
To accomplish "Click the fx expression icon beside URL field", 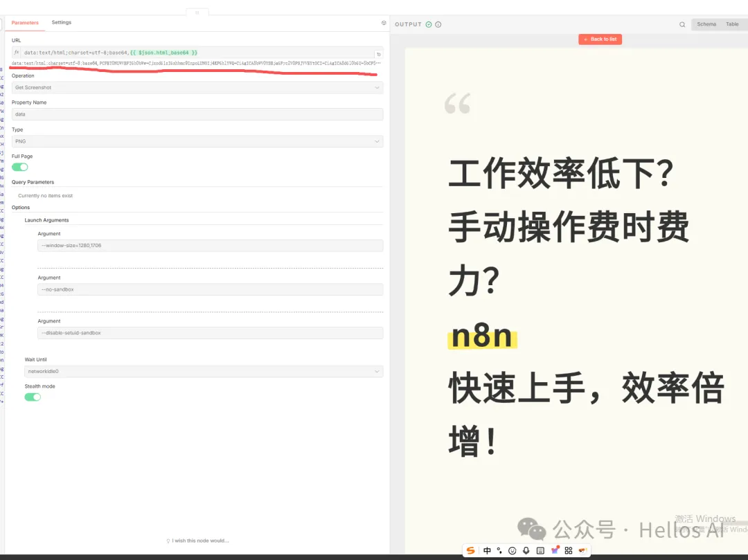I will 15,53.
